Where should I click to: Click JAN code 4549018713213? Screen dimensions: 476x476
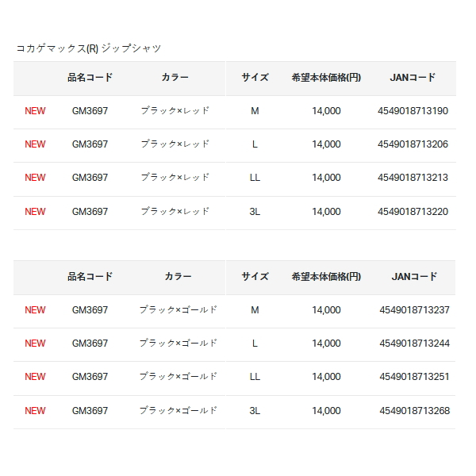pyautogui.click(x=413, y=178)
